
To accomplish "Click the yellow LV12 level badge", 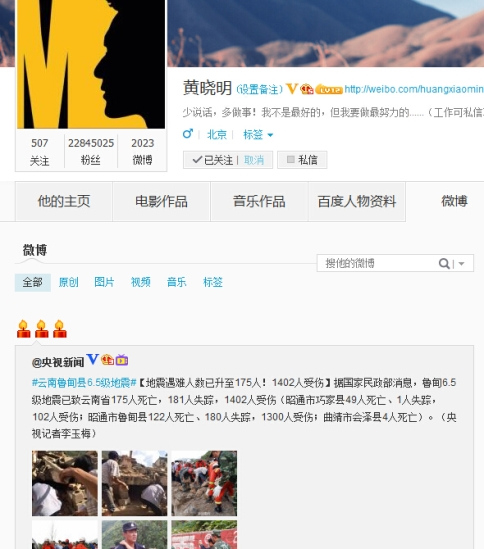I will click(x=329, y=89).
